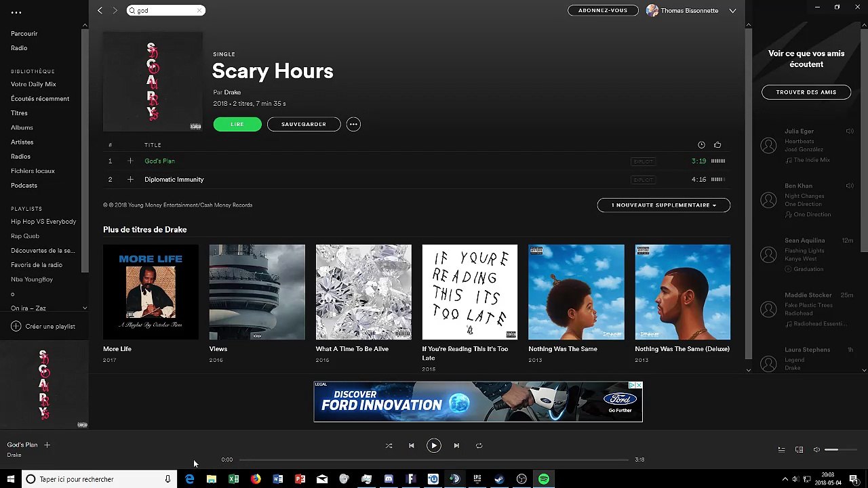Click the ABONNEZ-VOUS button
Viewport: 868px width, 488px height.
(603, 10)
